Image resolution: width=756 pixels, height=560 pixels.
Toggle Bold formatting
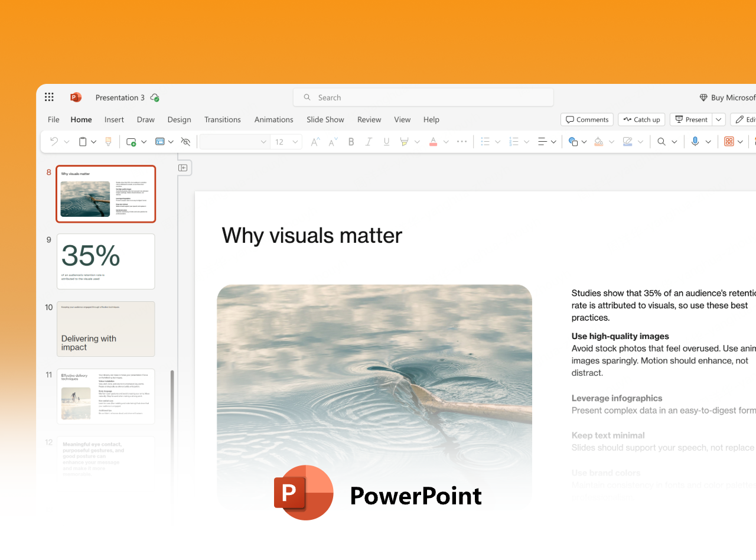[x=351, y=142]
